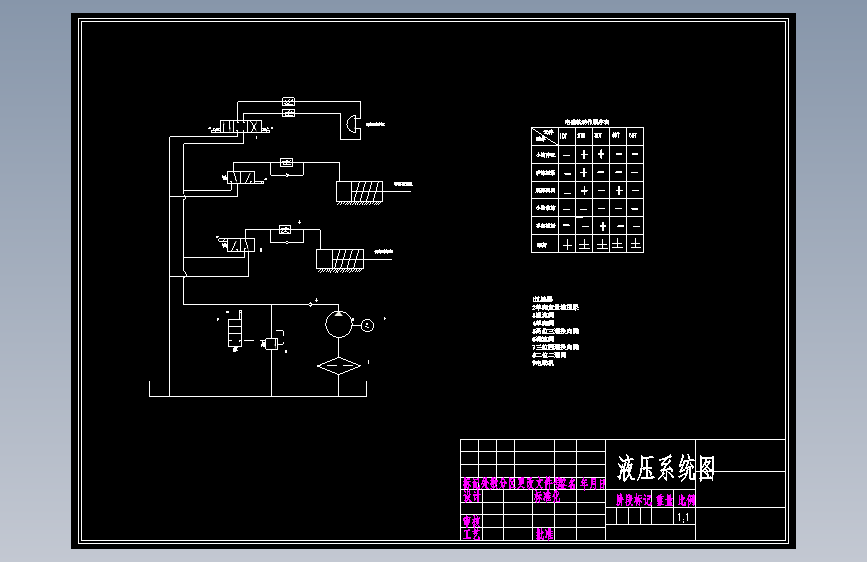This screenshot has height=562, width=867.
Task: Select throttle valve above middle cylinder circuit
Action: (x=286, y=163)
